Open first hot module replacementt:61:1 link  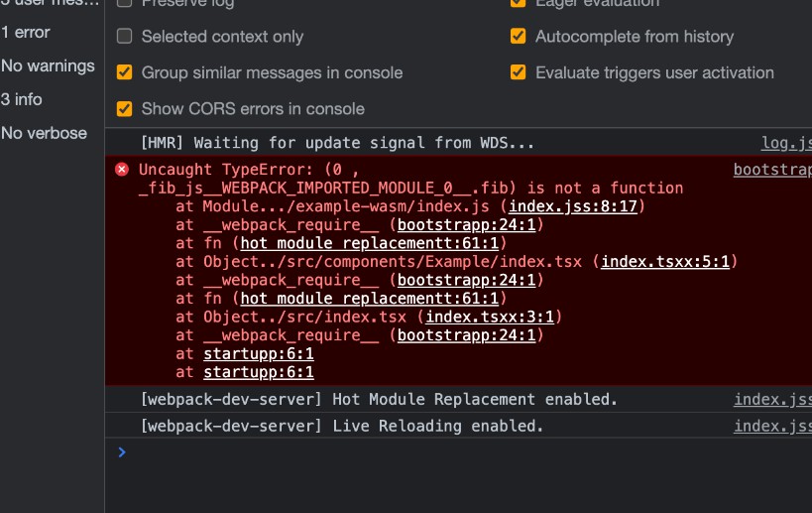[370, 243]
